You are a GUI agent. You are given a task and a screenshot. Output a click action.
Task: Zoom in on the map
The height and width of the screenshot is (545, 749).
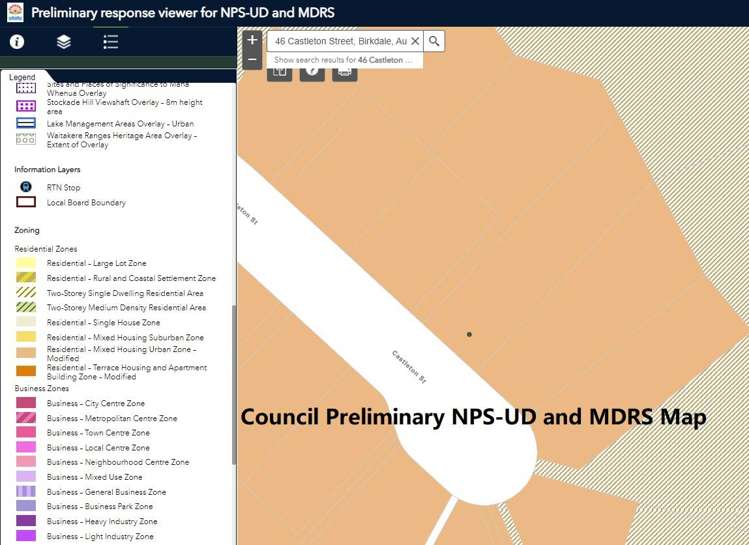point(252,40)
